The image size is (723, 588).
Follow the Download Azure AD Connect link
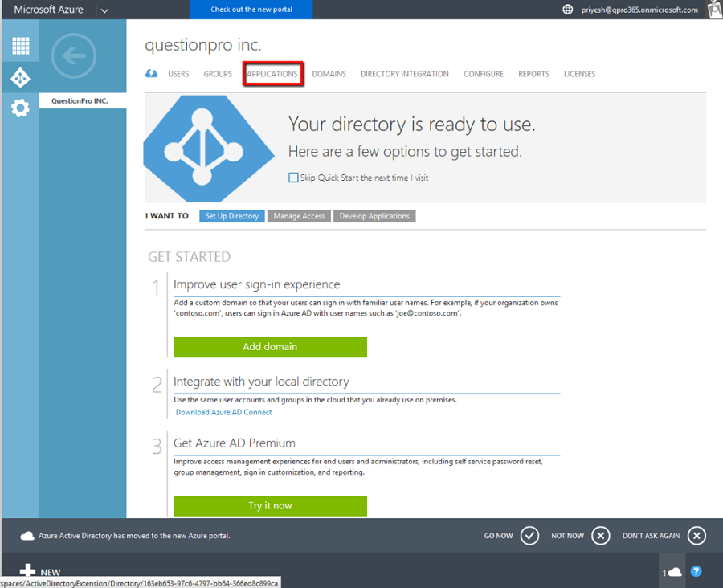coord(223,412)
